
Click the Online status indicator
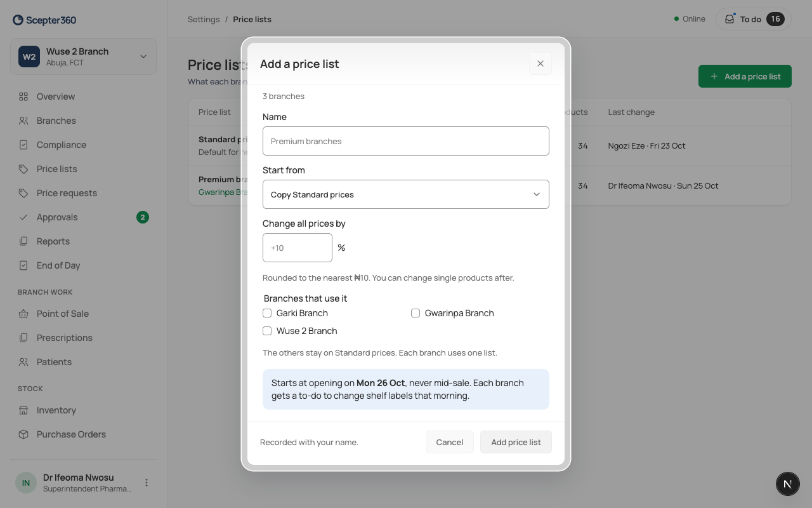click(690, 19)
